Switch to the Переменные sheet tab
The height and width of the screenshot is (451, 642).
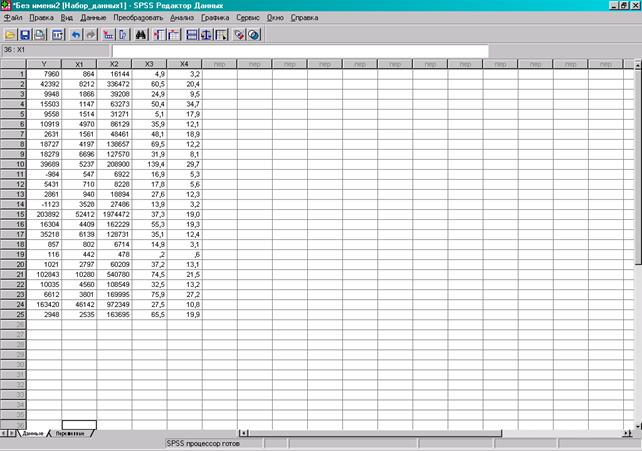(70, 433)
